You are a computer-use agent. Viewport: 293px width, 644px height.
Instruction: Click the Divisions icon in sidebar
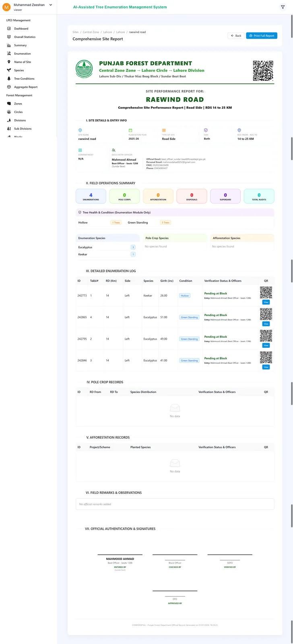point(9,120)
